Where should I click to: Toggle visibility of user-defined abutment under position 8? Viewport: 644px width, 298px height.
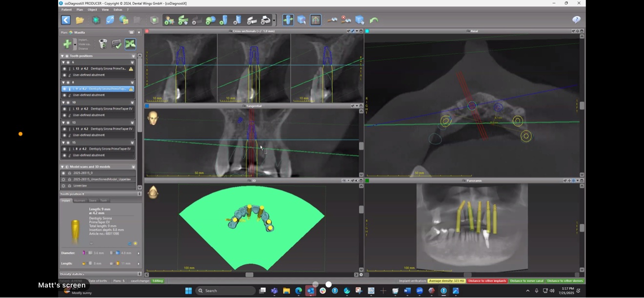(64, 95)
